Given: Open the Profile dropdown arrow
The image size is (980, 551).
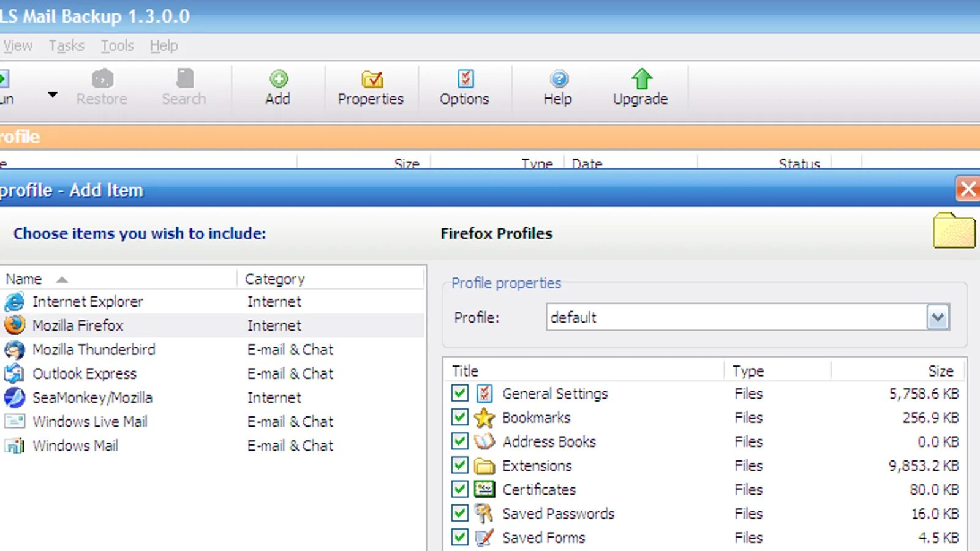Looking at the screenshot, I should (x=938, y=317).
